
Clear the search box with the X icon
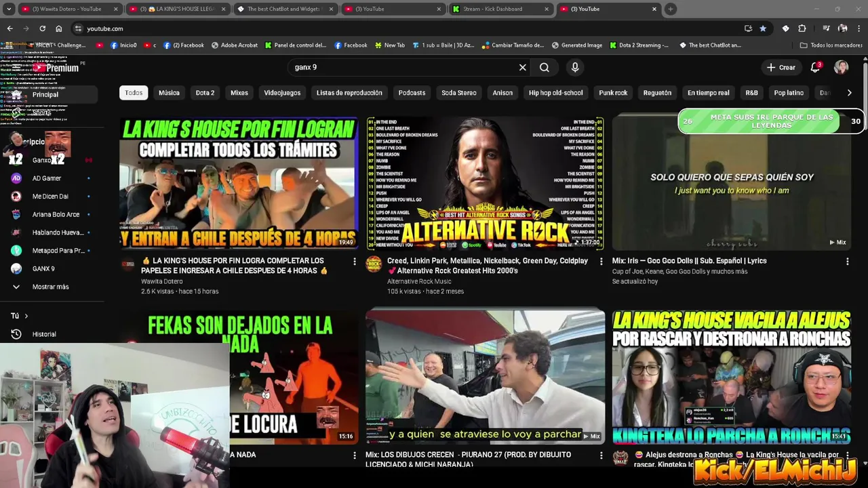pos(522,67)
